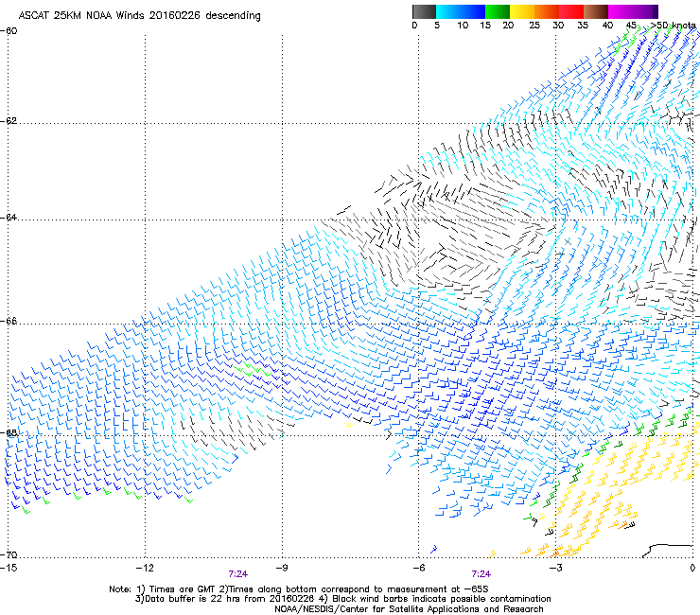Click the black coastline segment near -70 latitude
Viewport: 700px width, 615px height.
point(668,551)
